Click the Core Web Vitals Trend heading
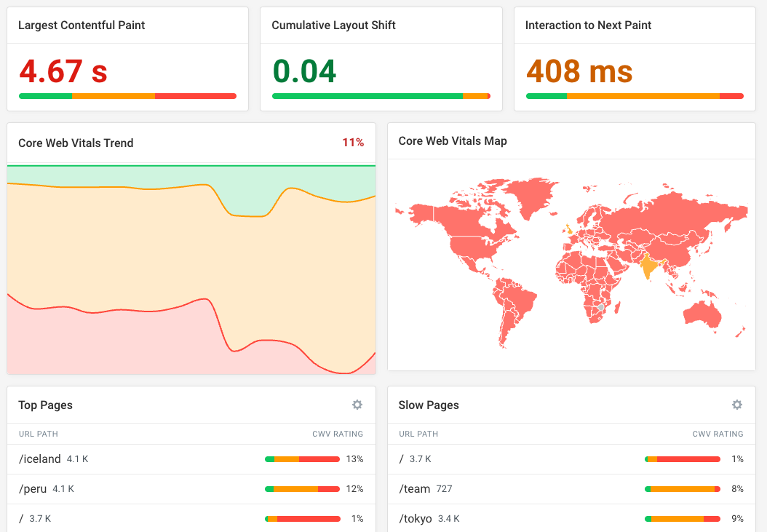This screenshot has width=767, height=532. [x=76, y=143]
